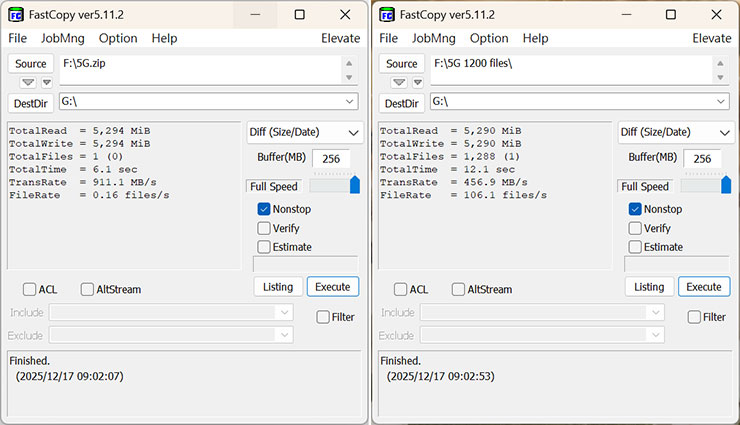The width and height of the screenshot is (740, 425).
Task: Enable Estimate checkbox in right window
Action: click(635, 247)
